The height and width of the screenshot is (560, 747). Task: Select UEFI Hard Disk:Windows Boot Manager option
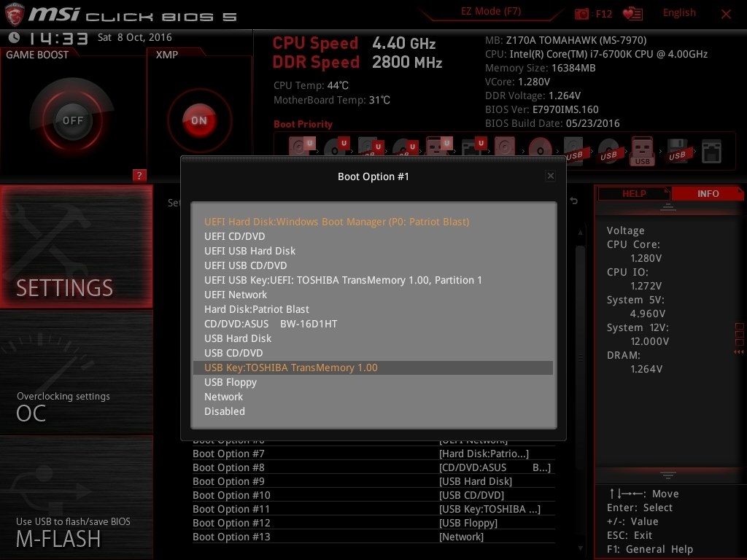click(x=373, y=222)
